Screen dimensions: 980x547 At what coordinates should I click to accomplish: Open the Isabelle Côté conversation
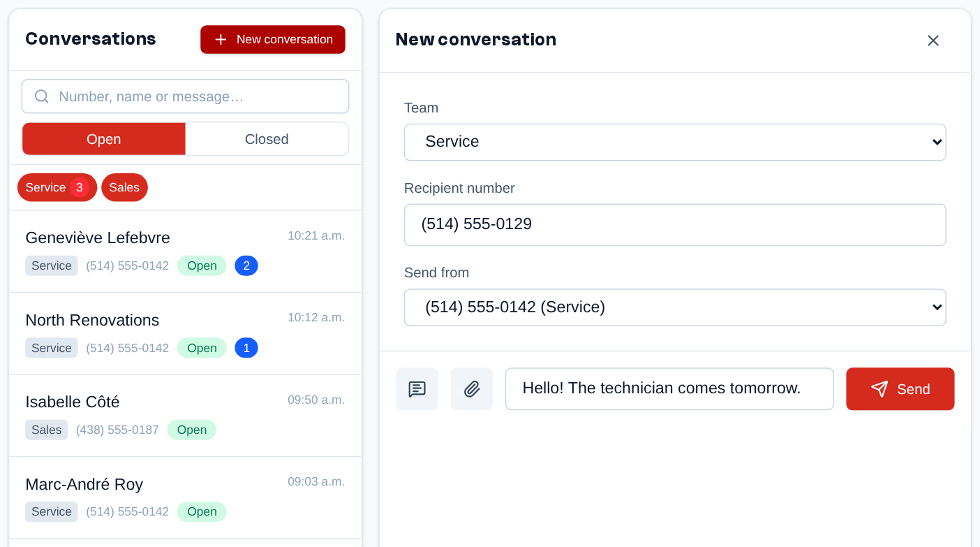185,416
